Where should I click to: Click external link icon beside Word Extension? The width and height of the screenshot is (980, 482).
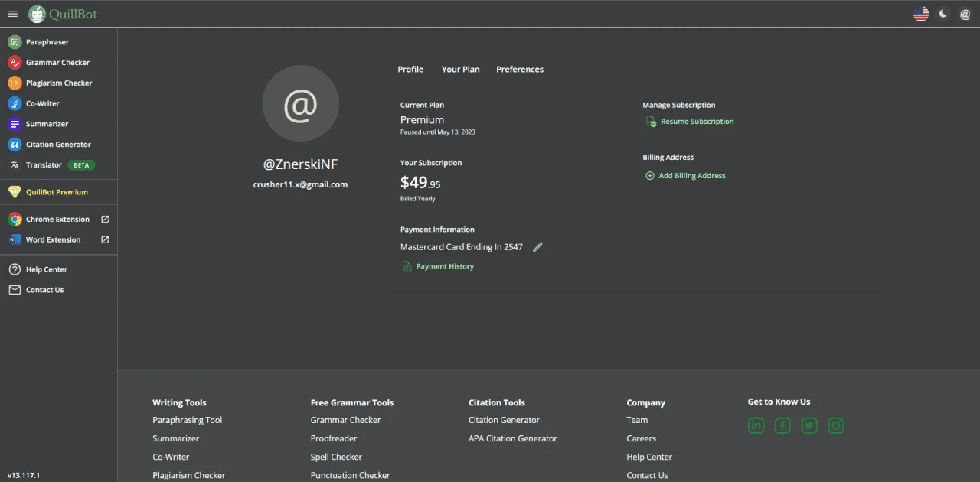(x=105, y=239)
